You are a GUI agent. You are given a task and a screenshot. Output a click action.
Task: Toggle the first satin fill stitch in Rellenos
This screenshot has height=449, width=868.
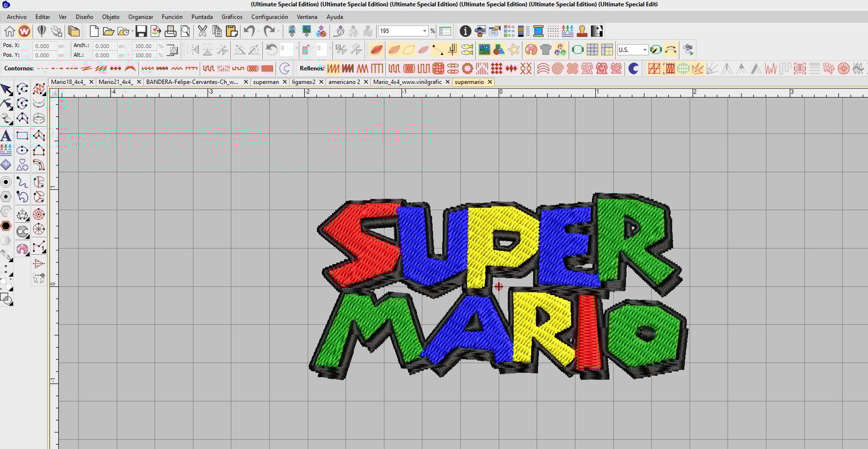click(334, 69)
